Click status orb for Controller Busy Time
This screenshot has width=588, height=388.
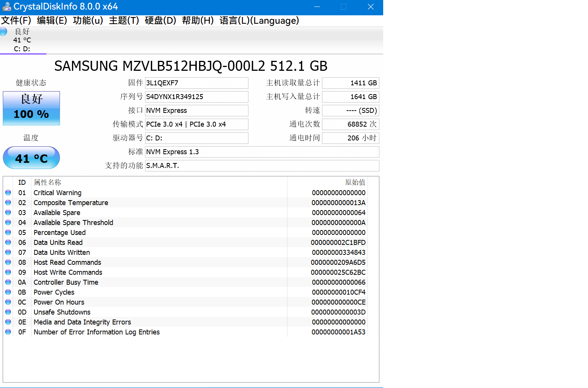click(x=8, y=282)
